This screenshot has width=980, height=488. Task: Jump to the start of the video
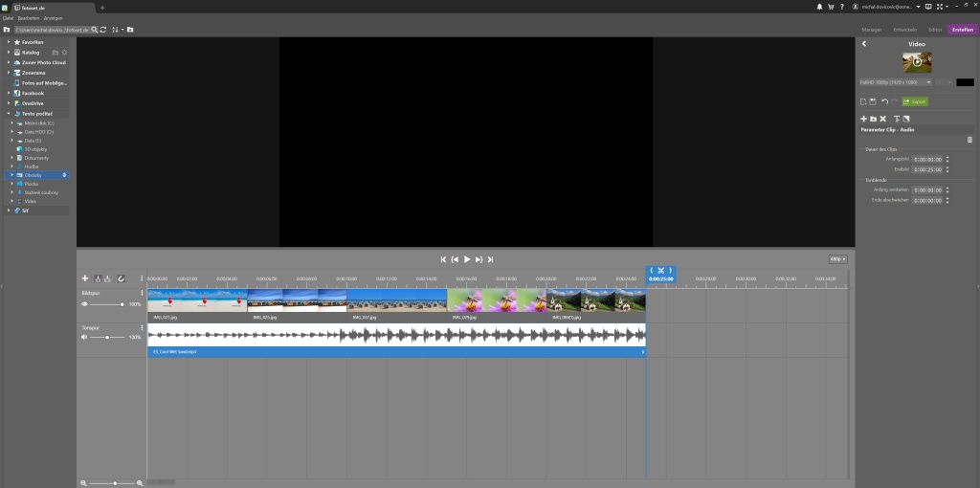click(x=444, y=259)
